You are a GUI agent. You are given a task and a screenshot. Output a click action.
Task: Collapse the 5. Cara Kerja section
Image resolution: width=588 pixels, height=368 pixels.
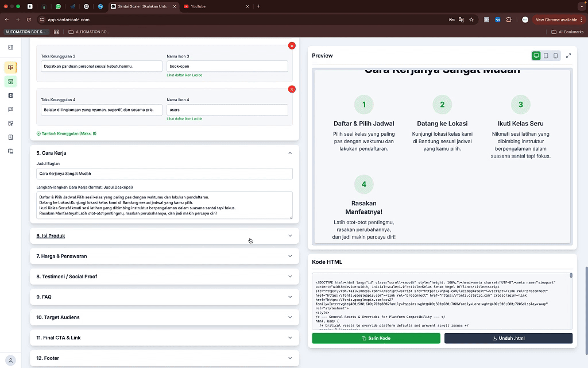pos(289,153)
